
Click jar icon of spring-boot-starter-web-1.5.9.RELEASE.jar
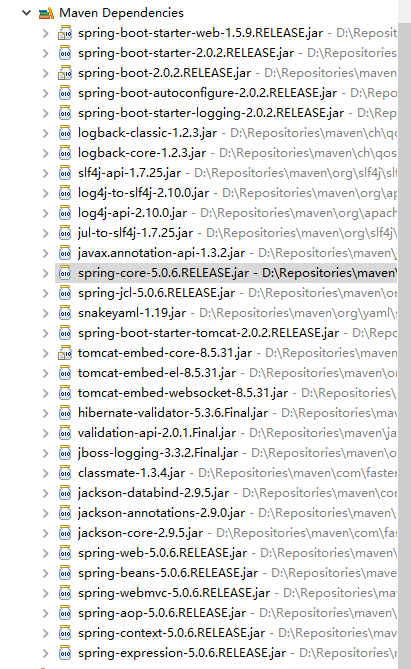click(x=65, y=33)
